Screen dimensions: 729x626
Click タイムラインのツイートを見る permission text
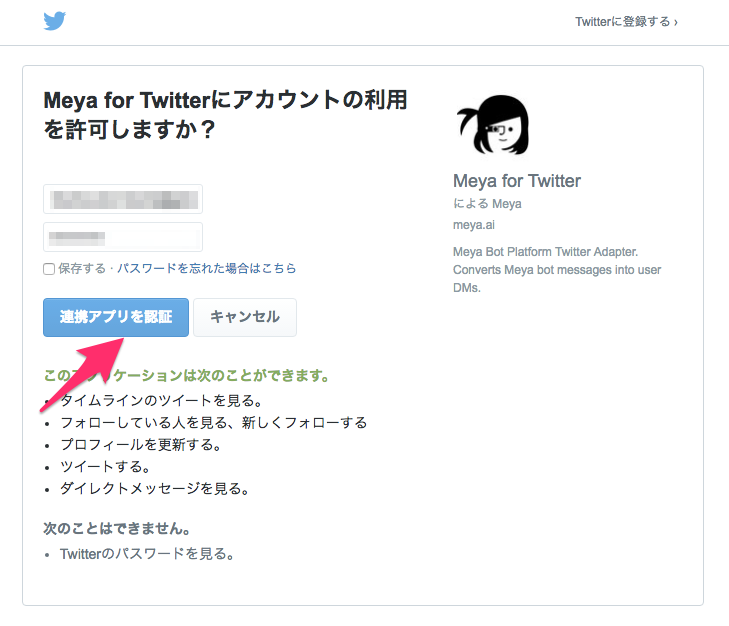tap(163, 400)
